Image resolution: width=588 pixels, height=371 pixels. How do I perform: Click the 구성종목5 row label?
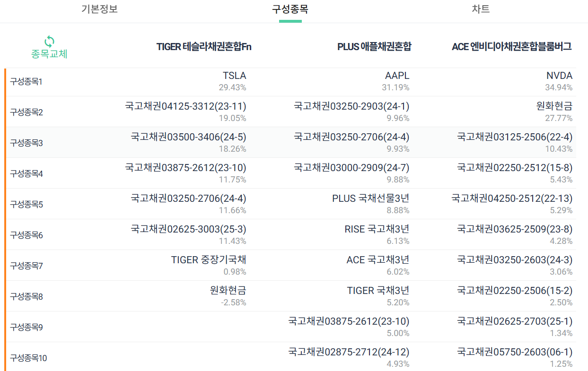26,205
